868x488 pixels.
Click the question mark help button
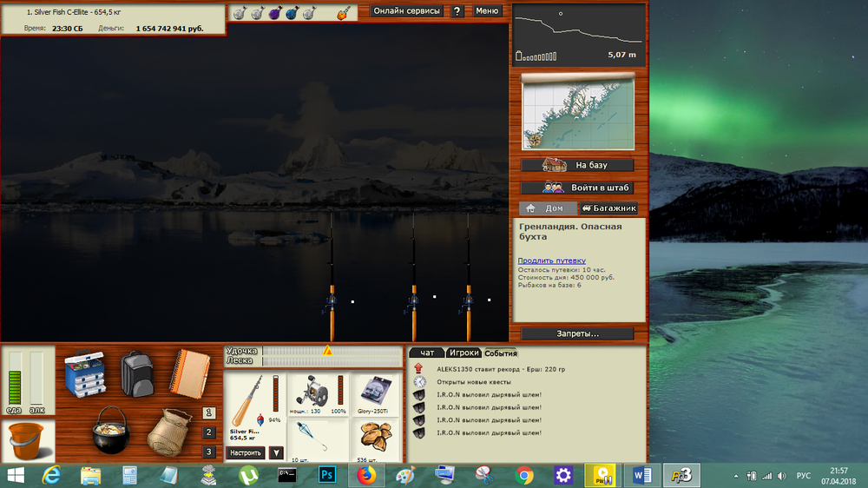tap(457, 11)
